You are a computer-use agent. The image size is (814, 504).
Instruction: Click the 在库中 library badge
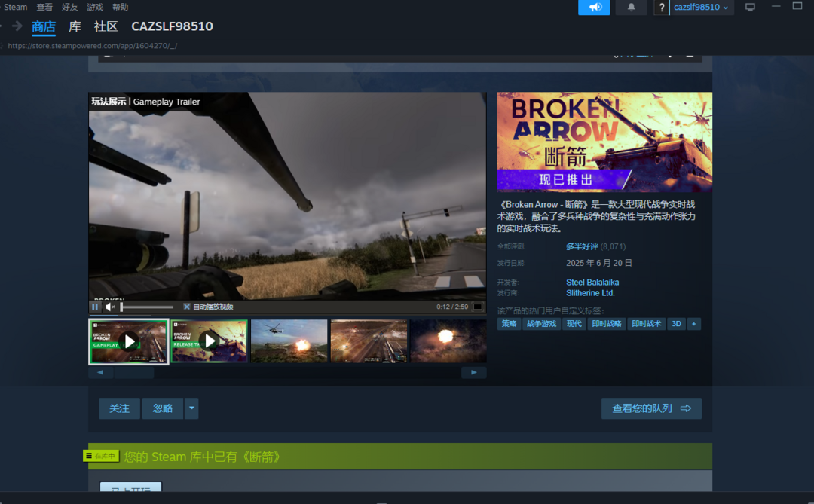101,456
